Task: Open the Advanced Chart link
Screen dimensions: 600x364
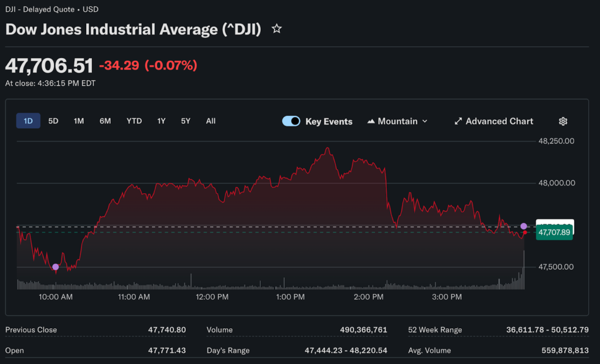Action: [x=499, y=121]
